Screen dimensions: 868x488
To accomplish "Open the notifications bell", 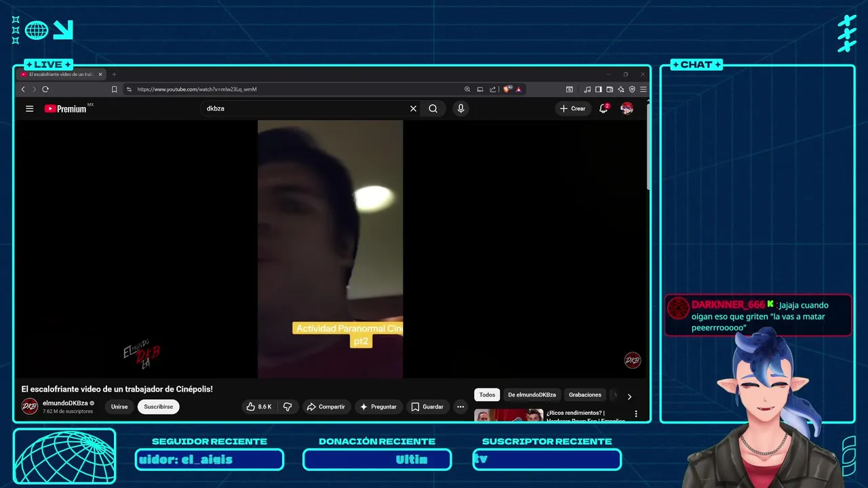I will [x=604, y=108].
